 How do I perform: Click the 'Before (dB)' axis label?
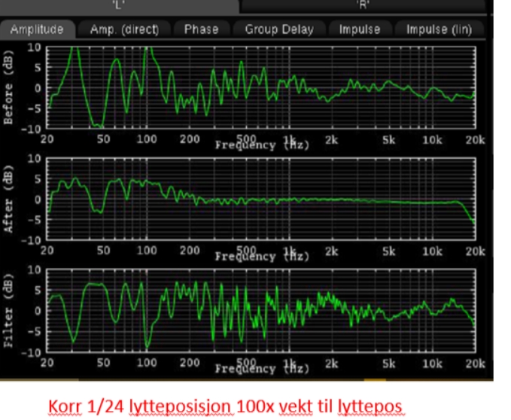pyautogui.click(x=8, y=87)
